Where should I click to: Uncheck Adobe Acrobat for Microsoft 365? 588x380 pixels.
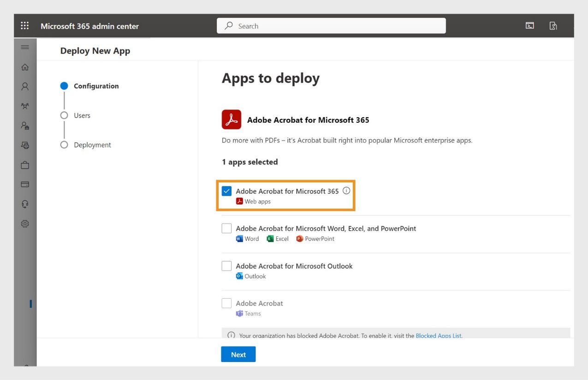pyautogui.click(x=226, y=190)
